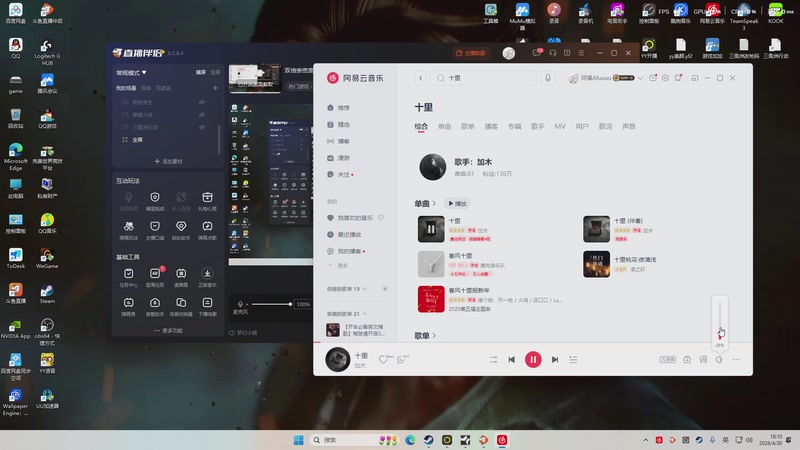Image resolution: width=800 pixels, height=450 pixels.
Task: Toggle visibility of third 直播伴侣 source
Action: (202, 127)
